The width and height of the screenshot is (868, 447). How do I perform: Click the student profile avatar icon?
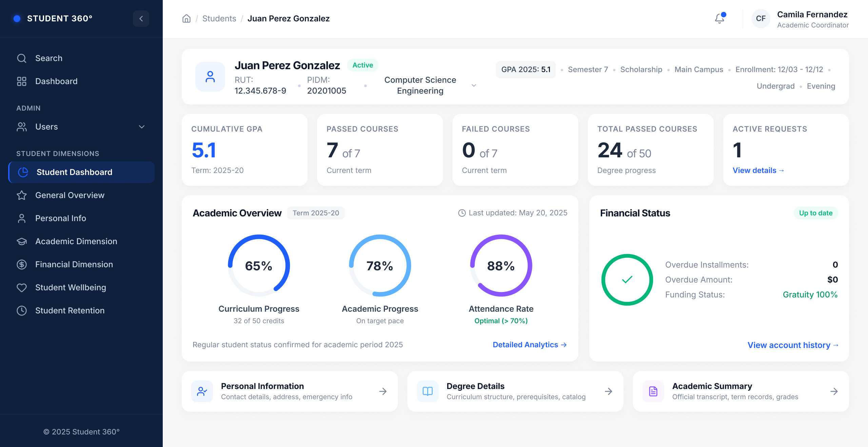coord(210,77)
